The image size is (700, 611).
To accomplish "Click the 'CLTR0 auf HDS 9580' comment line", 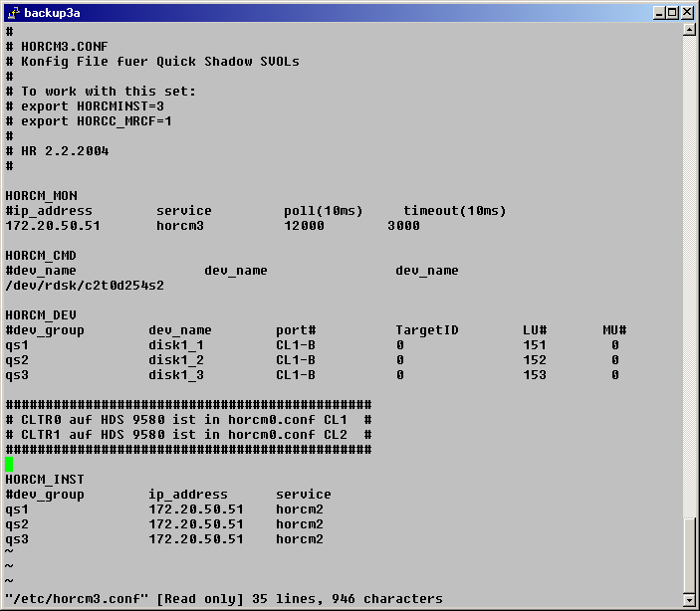I will pyautogui.click(x=188, y=420).
